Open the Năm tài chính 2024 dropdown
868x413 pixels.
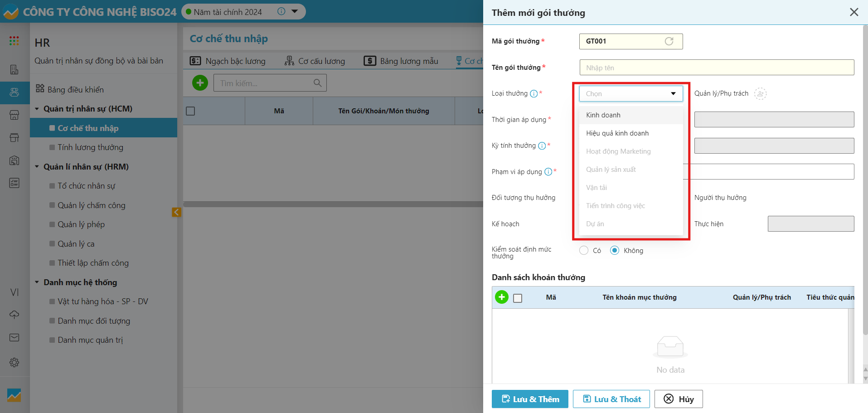[x=295, y=12]
